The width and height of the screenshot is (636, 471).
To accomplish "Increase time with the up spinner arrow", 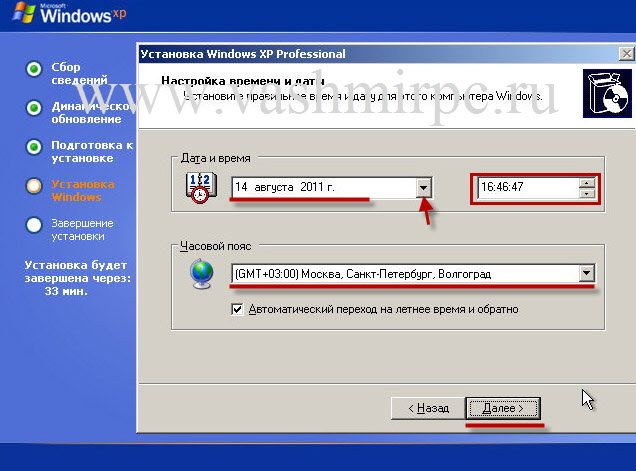I will [587, 183].
